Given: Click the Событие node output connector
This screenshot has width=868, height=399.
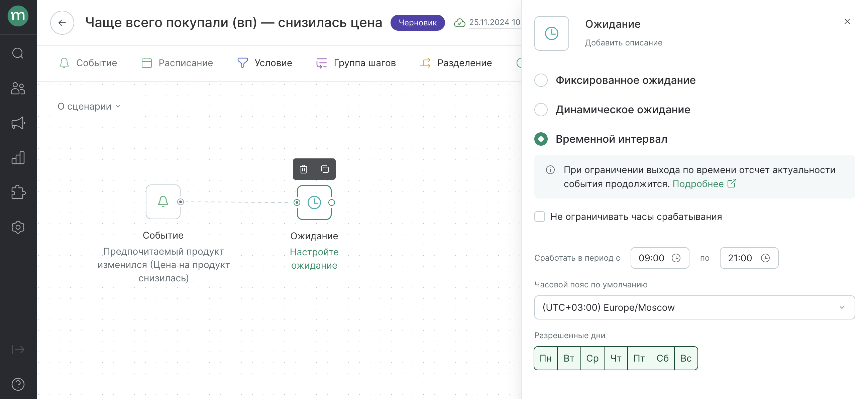Looking at the screenshot, I should coord(181,202).
